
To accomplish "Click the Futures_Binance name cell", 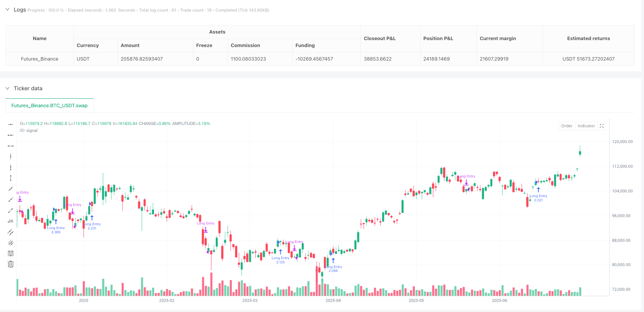I will [x=40, y=59].
